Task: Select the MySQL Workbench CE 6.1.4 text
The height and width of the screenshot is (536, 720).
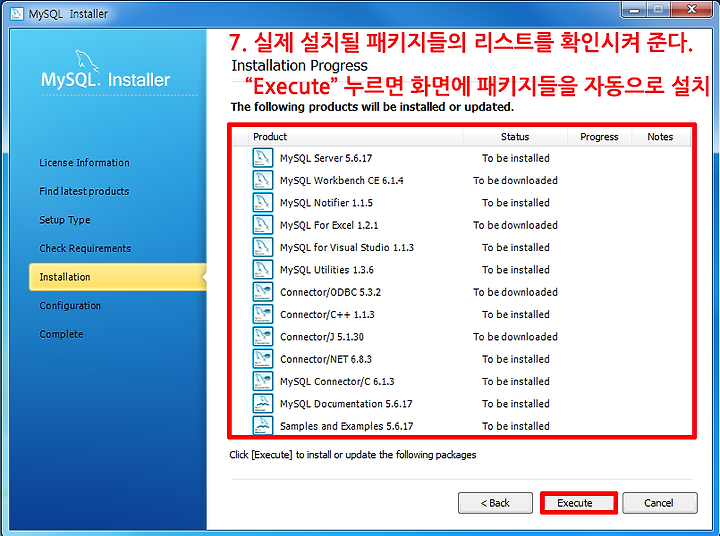Action: tap(342, 181)
